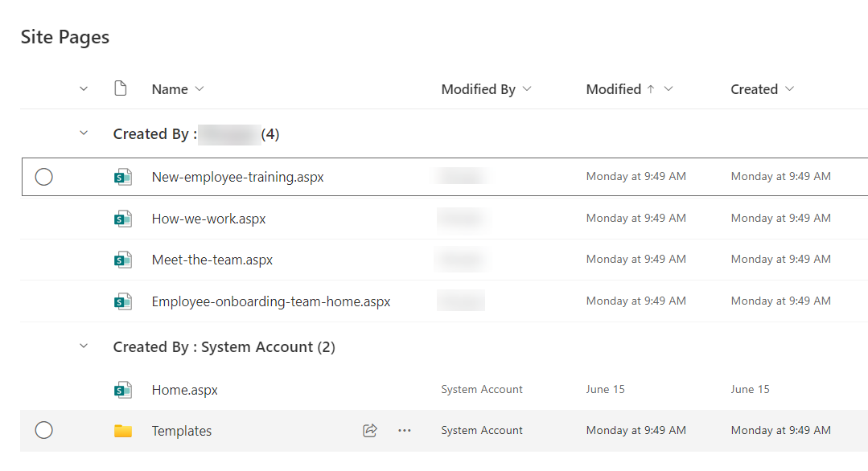Click the page icon beside New-employee-training.aspx
Screen dimensions: 868x471
click(x=122, y=177)
